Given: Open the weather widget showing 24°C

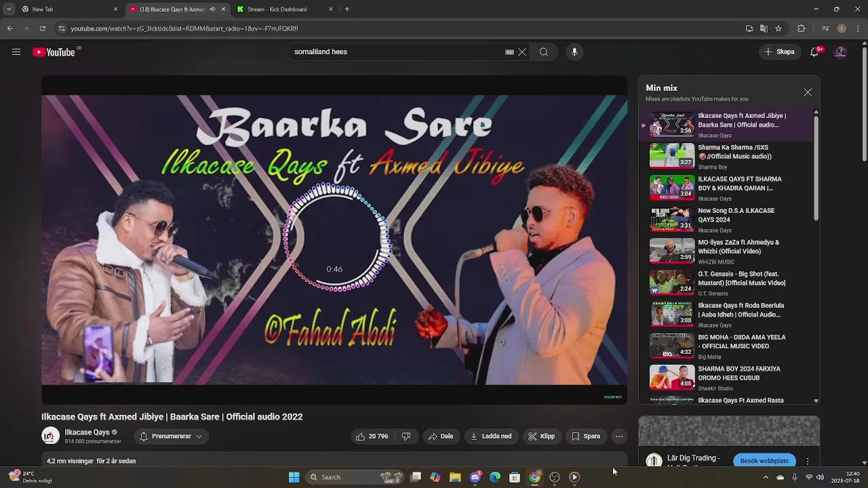Looking at the screenshot, I should pos(30,477).
